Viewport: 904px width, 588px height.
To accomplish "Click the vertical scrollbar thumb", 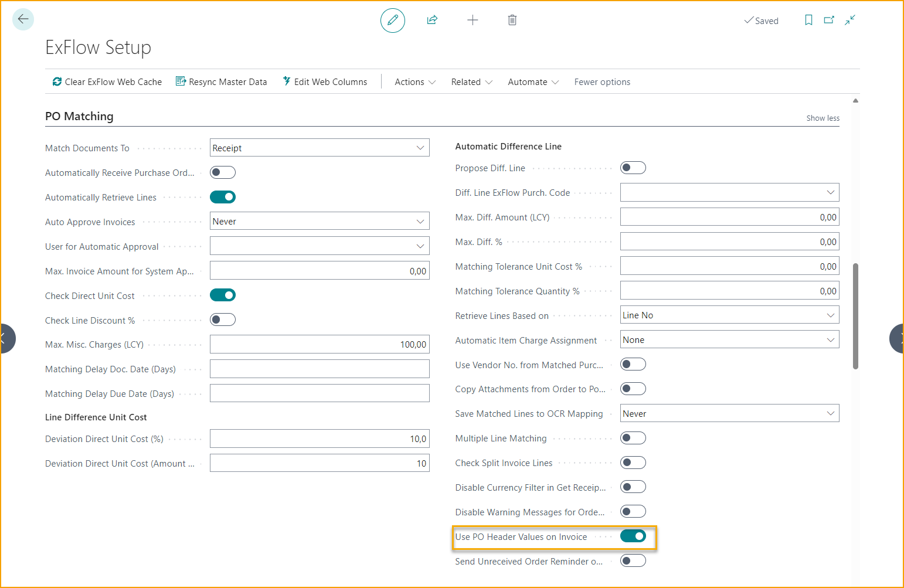I will pyautogui.click(x=855, y=316).
